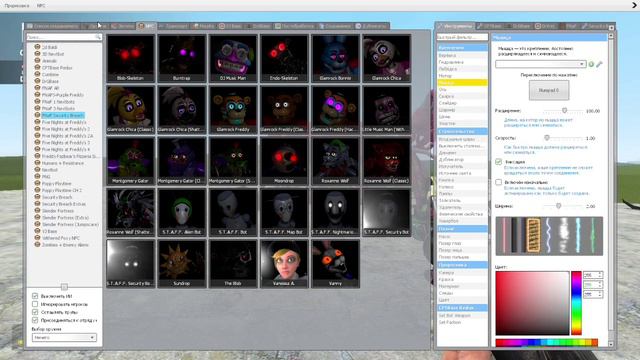Click the tool panel scrollbar down arrow
640x360 pixels.
611,344
